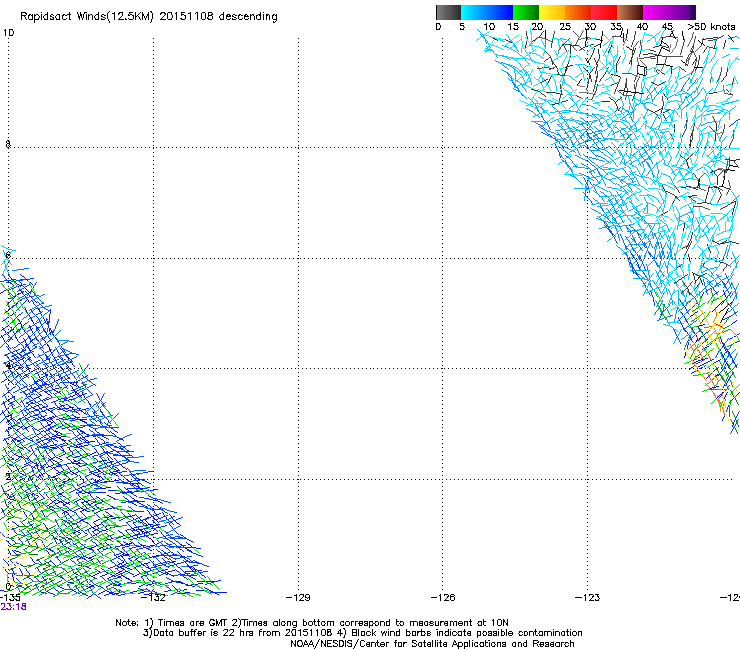Click the -135 longitude label

(x=9, y=598)
